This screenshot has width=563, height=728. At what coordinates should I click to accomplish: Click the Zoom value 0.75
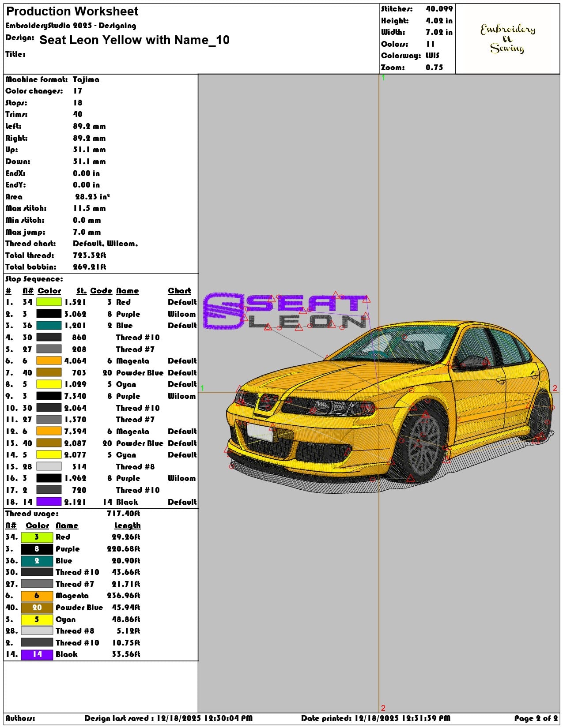click(435, 68)
